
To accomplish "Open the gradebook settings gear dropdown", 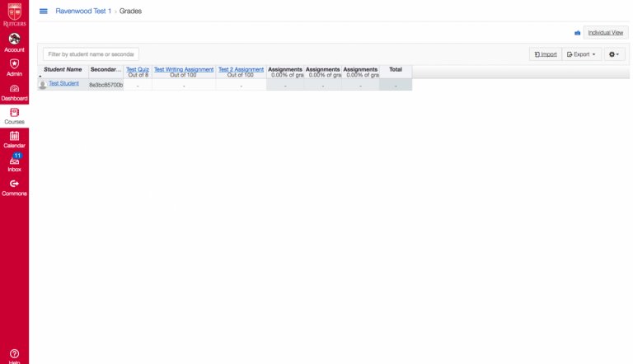I will tap(614, 54).
